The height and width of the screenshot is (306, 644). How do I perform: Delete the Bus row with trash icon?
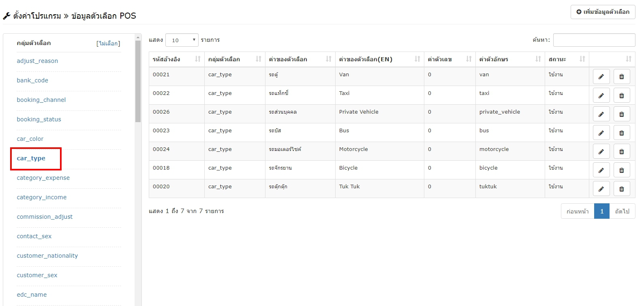621,133
